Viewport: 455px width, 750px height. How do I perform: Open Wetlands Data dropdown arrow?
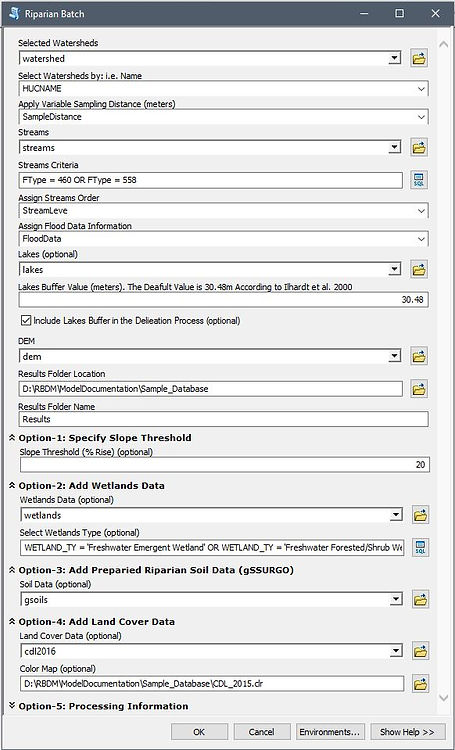point(396,515)
